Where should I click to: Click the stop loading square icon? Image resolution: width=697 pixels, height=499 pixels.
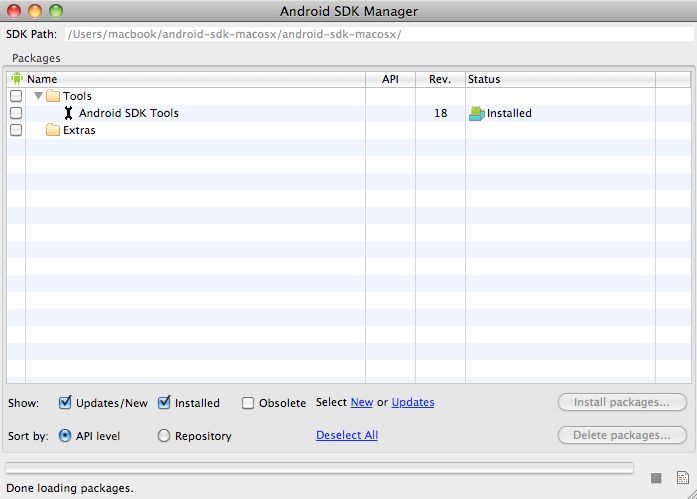pyautogui.click(x=656, y=478)
